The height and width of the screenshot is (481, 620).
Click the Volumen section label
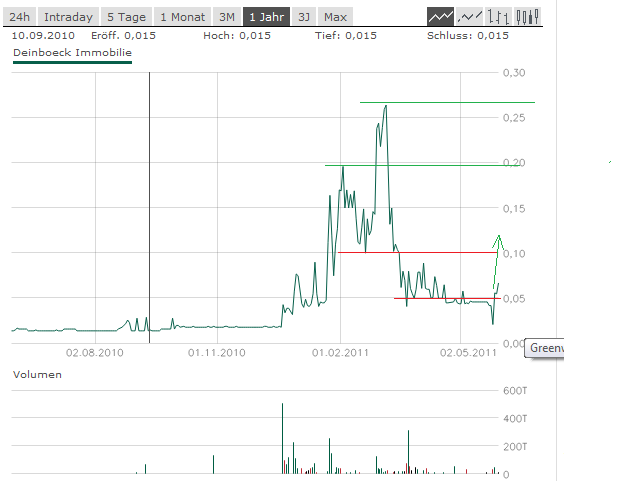pos(37,375)
